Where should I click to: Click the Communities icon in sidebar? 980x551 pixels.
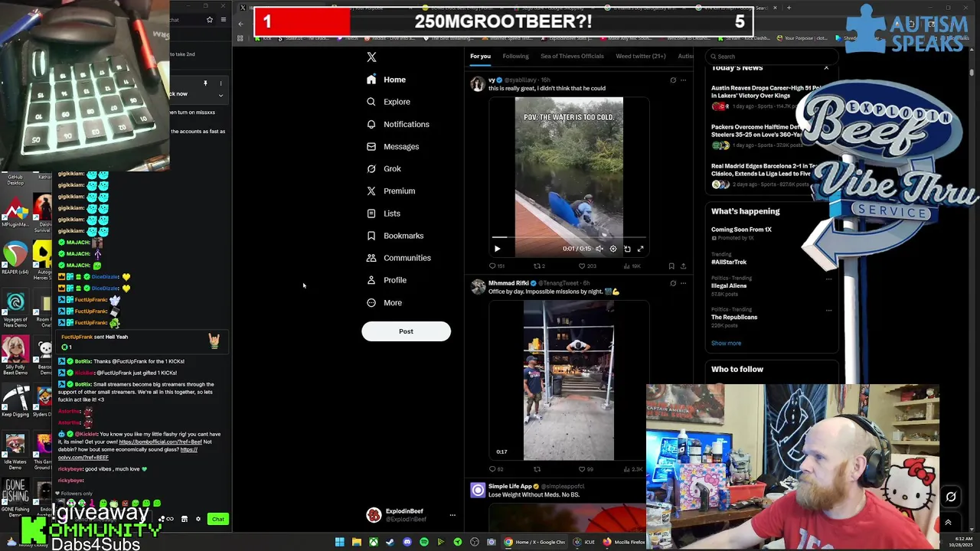(371, 258)
